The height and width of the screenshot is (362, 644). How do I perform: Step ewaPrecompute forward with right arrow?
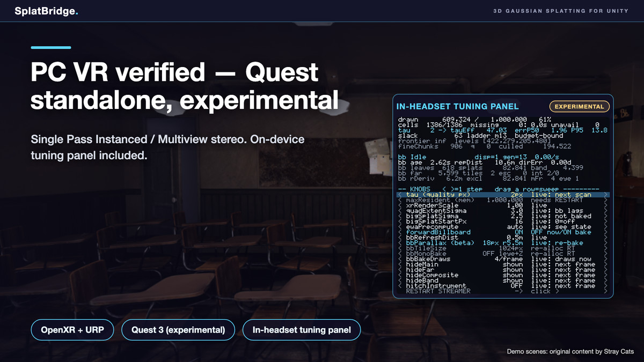606,227
